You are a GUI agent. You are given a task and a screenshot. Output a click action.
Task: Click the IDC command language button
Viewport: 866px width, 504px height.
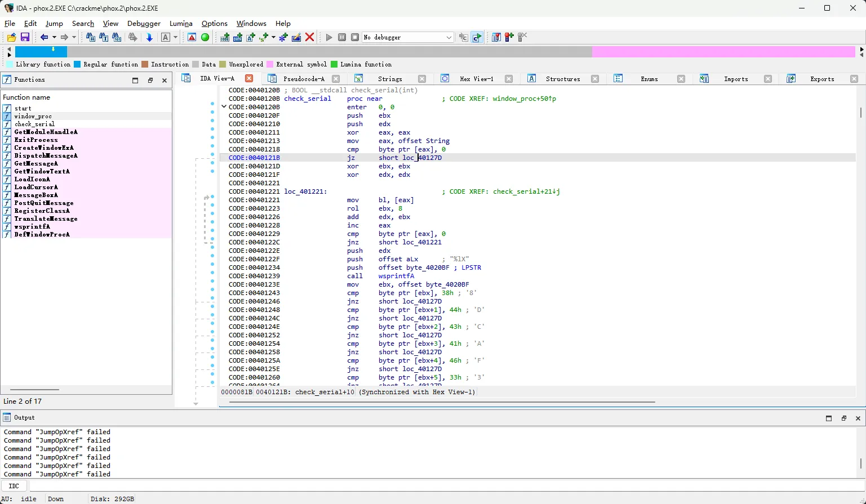(x=14, y=486)
